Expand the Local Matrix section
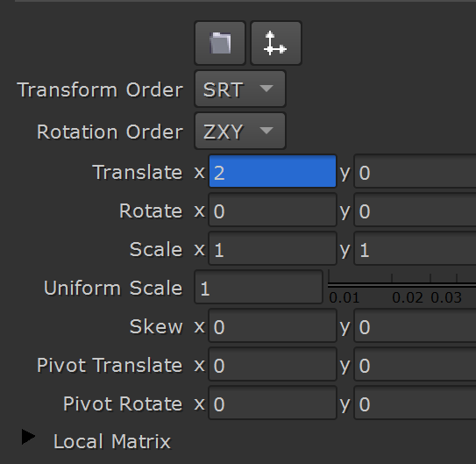476x464 pixels. (x=28, y=437)
